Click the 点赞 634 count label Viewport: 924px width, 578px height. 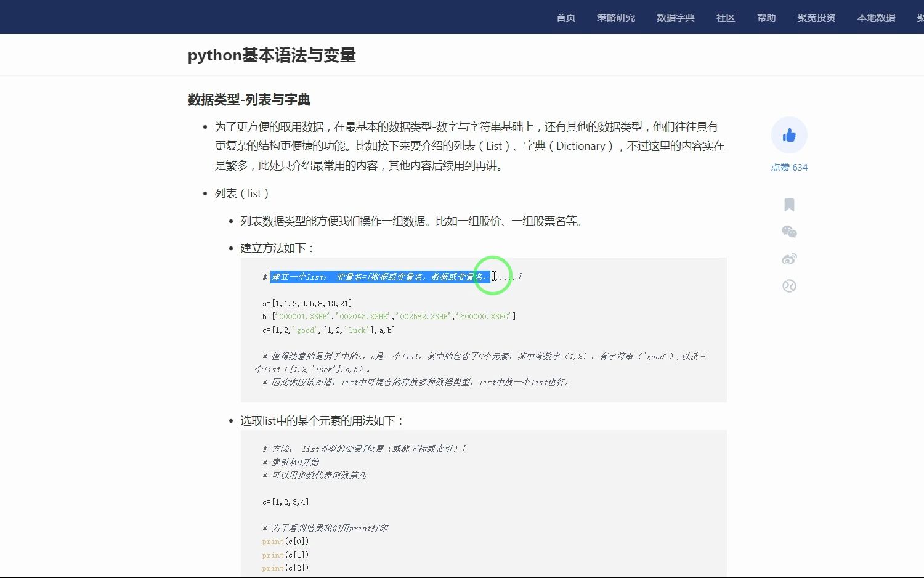(x=789, y=168)
